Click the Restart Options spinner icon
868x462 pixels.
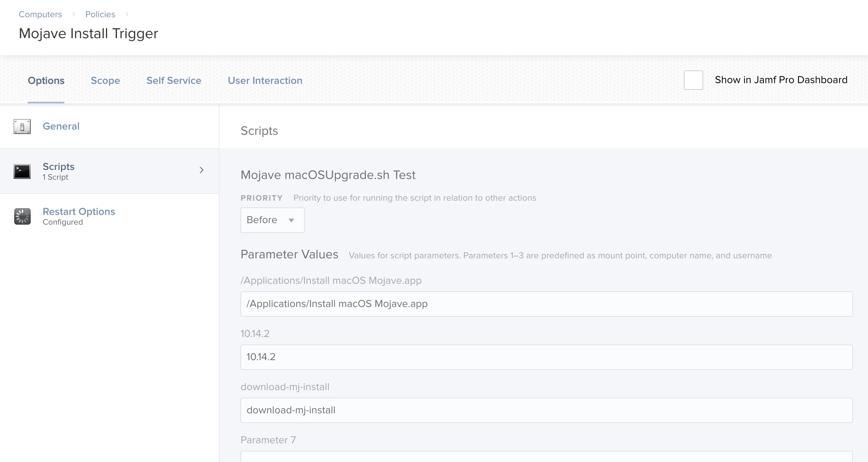[x=22, y=216]
